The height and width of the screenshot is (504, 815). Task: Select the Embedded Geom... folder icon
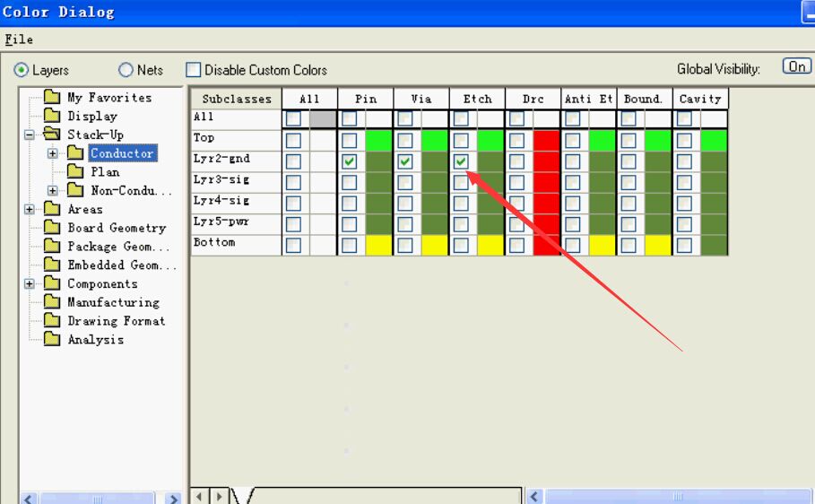pos(52,265)
